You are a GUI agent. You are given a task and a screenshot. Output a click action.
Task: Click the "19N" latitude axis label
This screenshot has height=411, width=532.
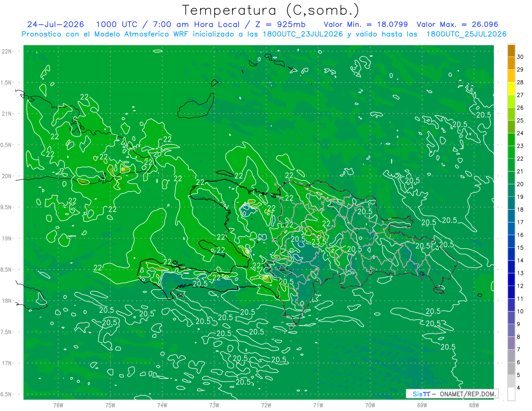click(7, 239)
